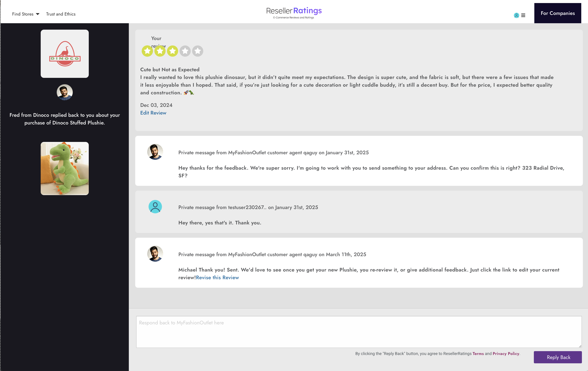Click the Revise this Review link
The image size is (588, 371).
[217, 277]
